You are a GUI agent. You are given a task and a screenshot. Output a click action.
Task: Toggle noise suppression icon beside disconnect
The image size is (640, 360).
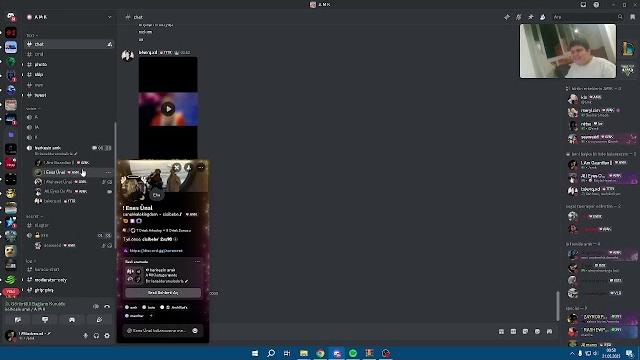(x=96, y=307)
